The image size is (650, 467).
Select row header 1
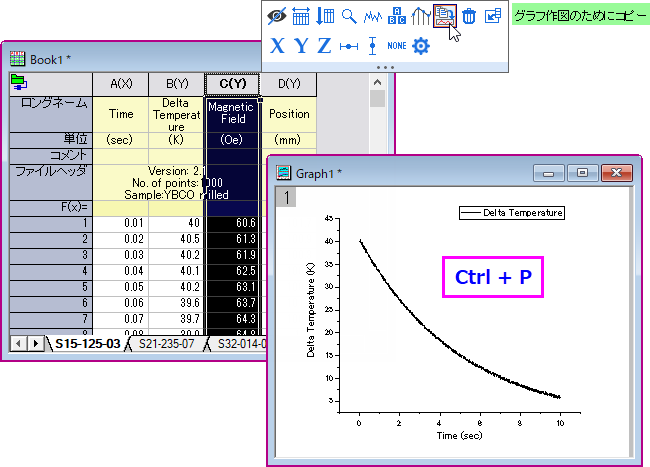51,224
